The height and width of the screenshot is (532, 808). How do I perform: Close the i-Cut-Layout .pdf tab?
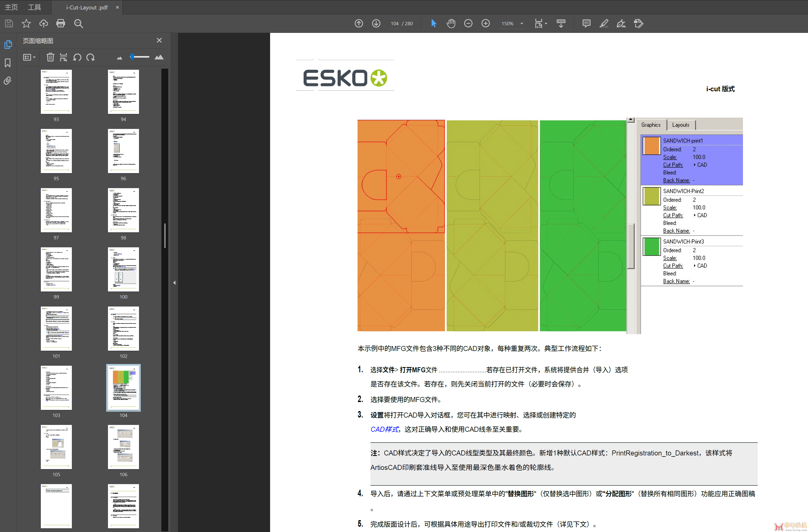click(117, 7)
